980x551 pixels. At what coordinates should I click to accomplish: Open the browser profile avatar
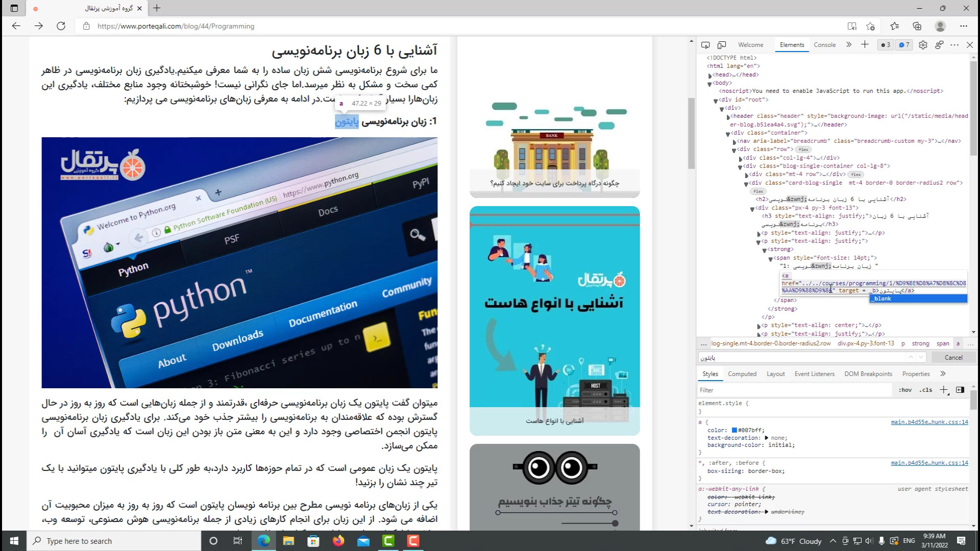click(940, 26)
